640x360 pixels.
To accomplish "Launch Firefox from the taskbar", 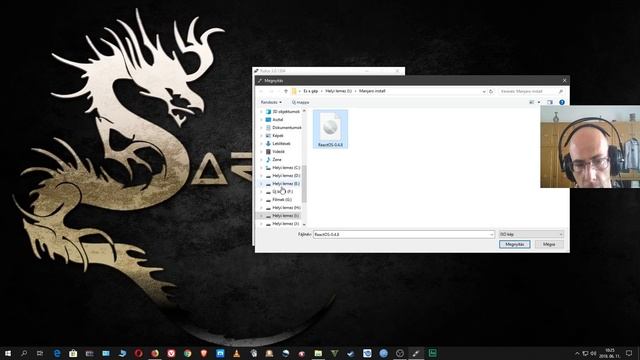I will tap(155, 353).
